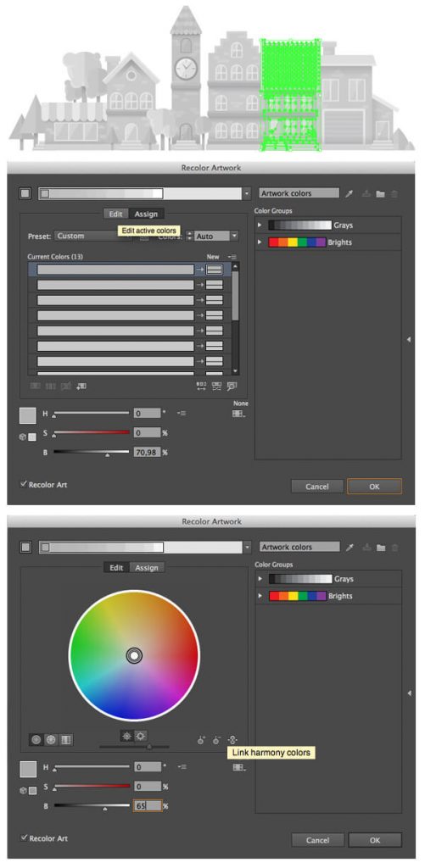
Task: Click color mode menu icon in color wheel dialog
Action: click(182, 766)
